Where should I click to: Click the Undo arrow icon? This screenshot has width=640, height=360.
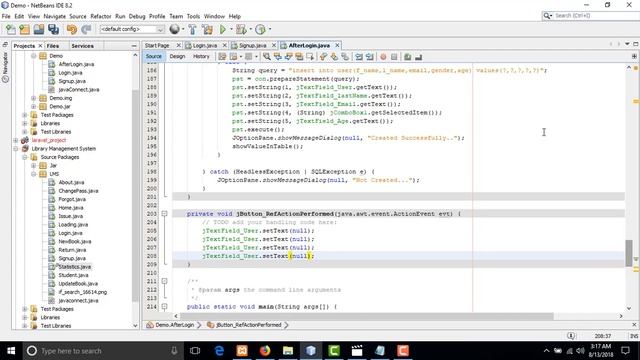pyautogui.click(x=72, y=29)
